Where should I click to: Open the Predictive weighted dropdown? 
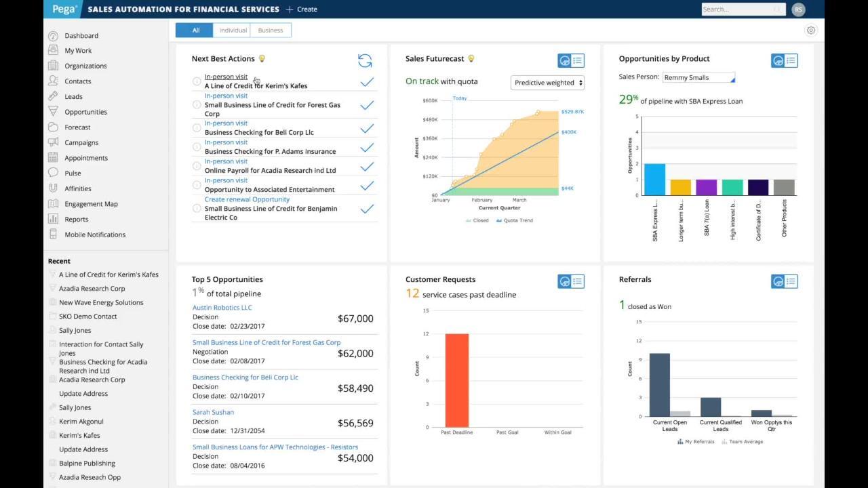pyautogui.click(x=548, y=83)
